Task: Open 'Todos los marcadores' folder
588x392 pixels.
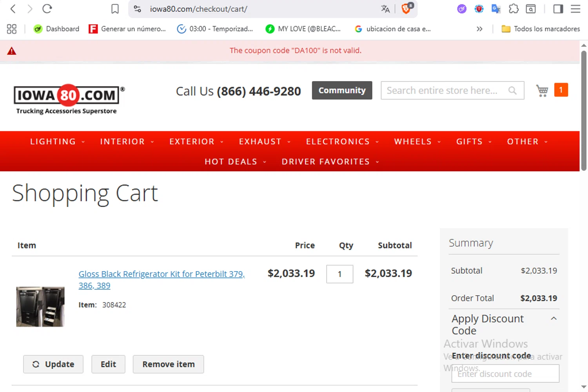Action: (541, 29)
